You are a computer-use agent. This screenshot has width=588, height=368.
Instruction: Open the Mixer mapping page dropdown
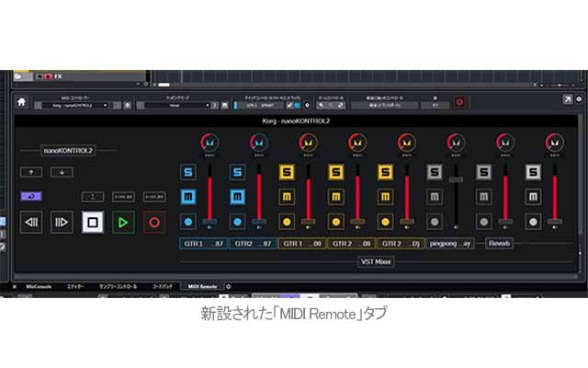(x=177, y=106)
